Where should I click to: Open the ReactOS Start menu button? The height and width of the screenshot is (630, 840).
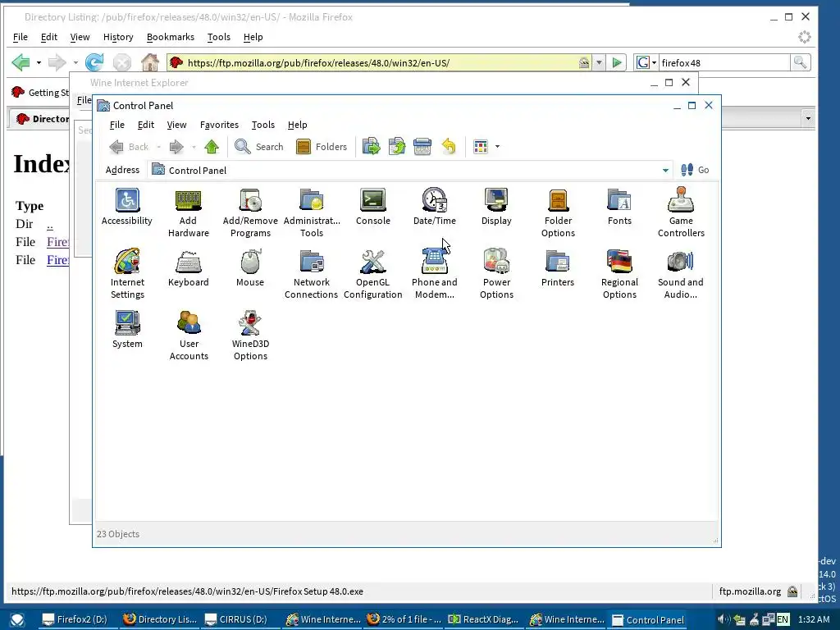pos(17,620)
